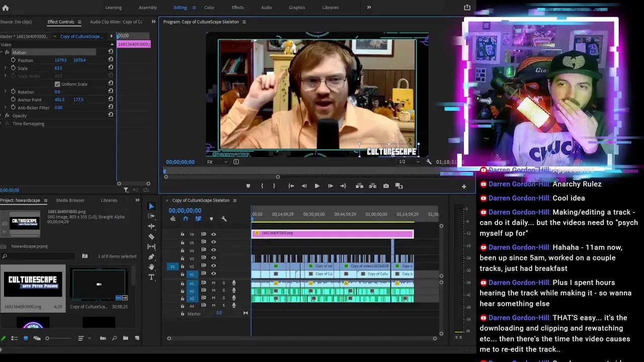The width and height of the screenshot is (644, 362).
Task: Select the Track Select Forward tool
Action: (x=151, y=216)
